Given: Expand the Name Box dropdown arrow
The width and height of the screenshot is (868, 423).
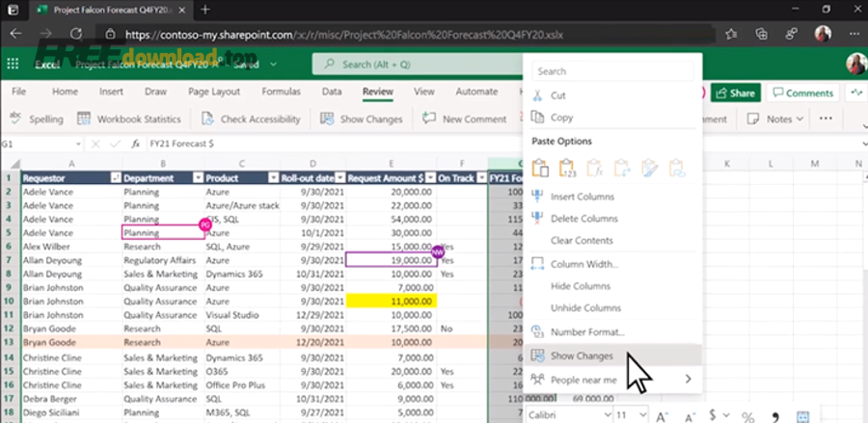Looking at the screenshot, I should pos(78,144).
